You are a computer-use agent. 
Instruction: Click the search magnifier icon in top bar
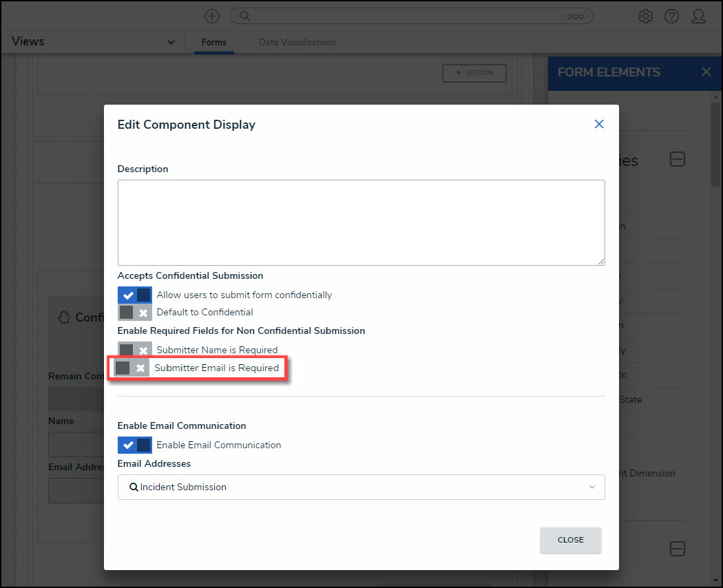click(x=244, y=16)
